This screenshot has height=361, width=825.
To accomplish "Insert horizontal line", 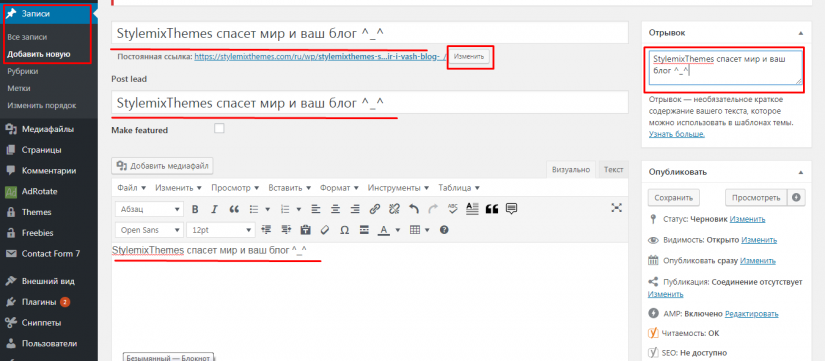I will point(364,230).
